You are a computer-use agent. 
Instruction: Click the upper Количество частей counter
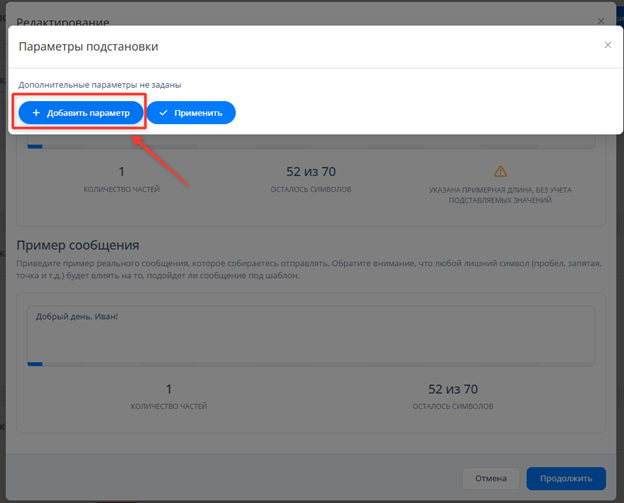coord(121,178)
